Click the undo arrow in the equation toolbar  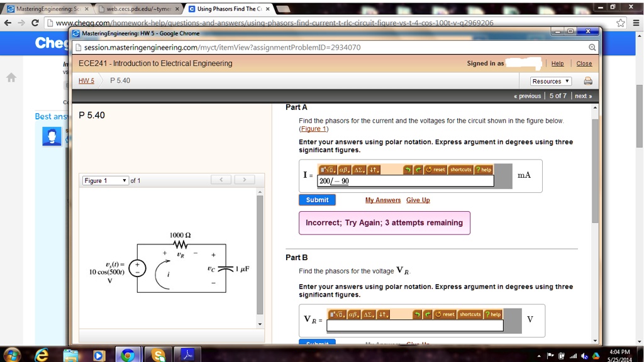pos(408,170)
